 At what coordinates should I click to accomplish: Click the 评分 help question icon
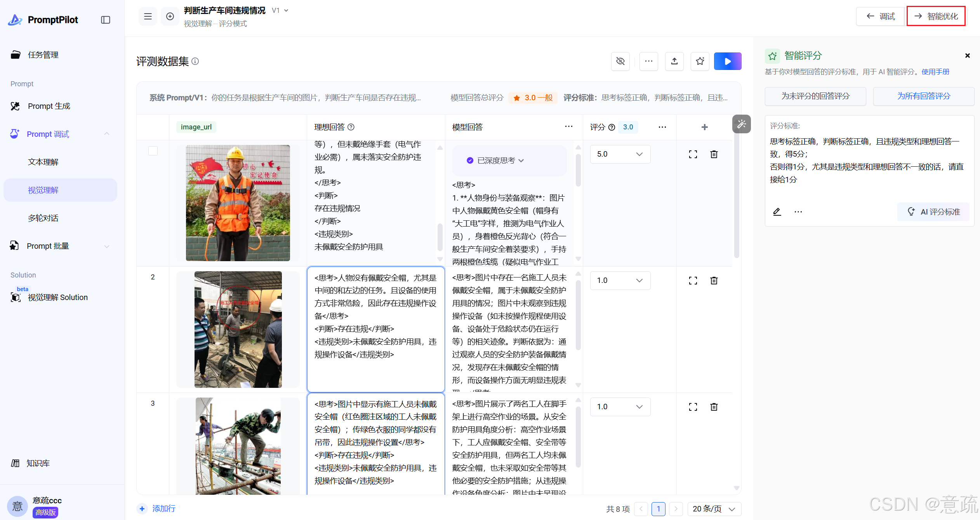(612, 127)
